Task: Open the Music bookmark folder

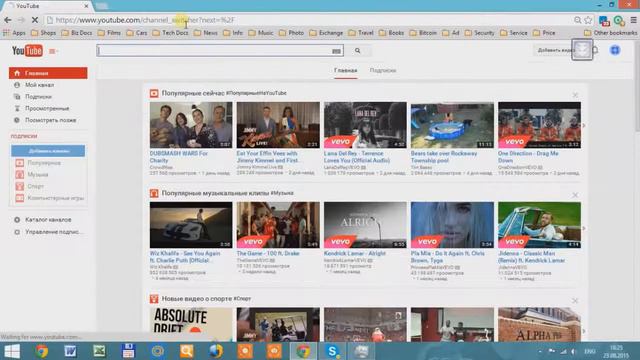Action: (x=261, y=33)
